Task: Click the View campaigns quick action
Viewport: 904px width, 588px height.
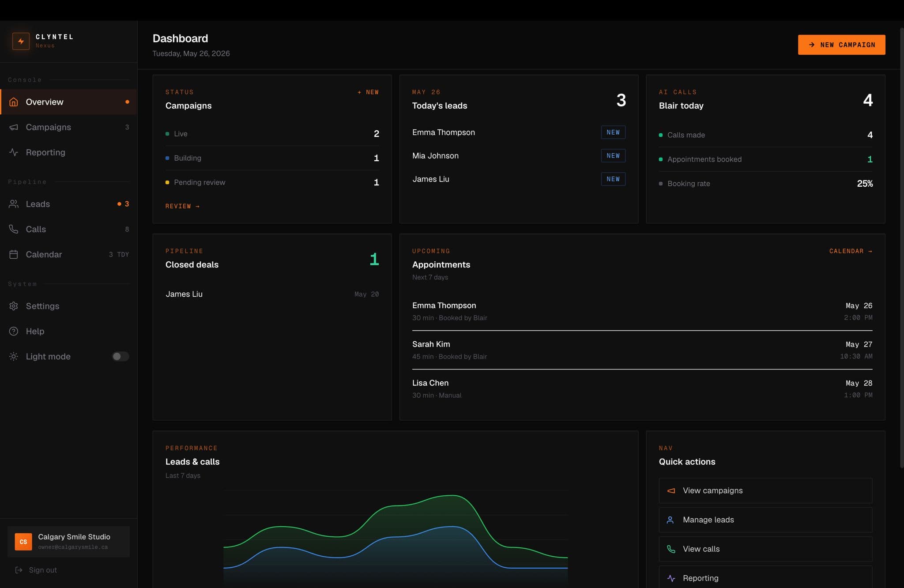Action: coord(765,490)
